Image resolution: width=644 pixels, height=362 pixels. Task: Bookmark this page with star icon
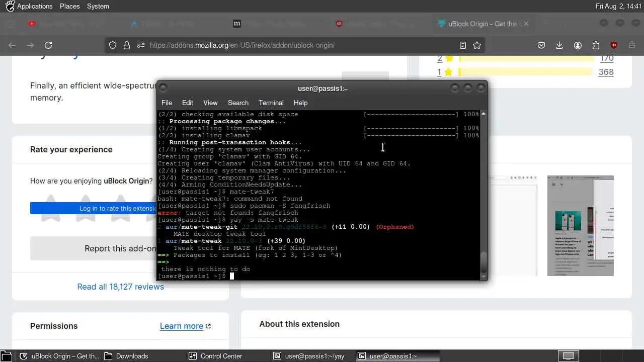[477, 45]
